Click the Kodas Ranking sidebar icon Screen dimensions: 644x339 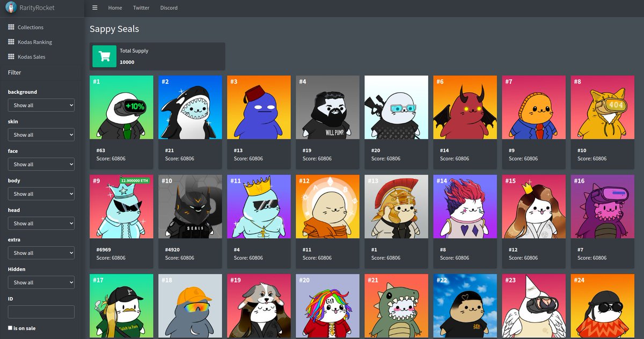click(x=11, y=42)
